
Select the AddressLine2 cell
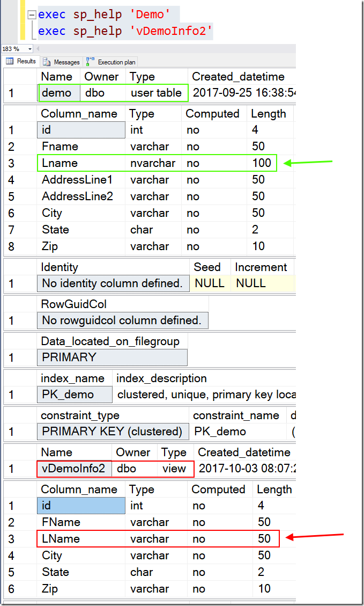pyautogui.click(x=81, y=196)
